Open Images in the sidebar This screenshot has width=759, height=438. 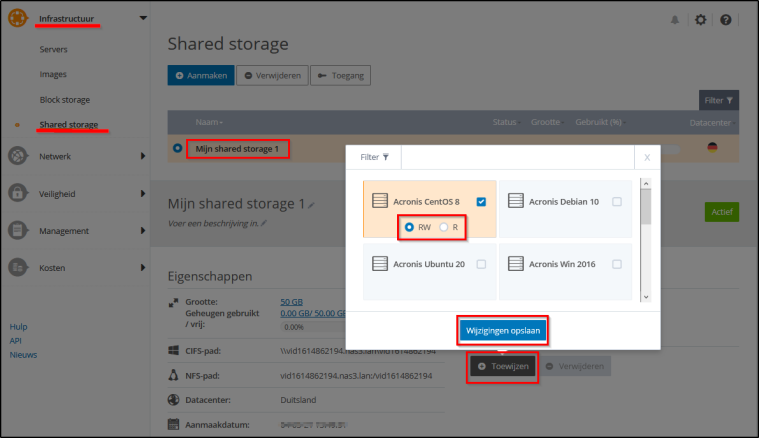[53, 74]
